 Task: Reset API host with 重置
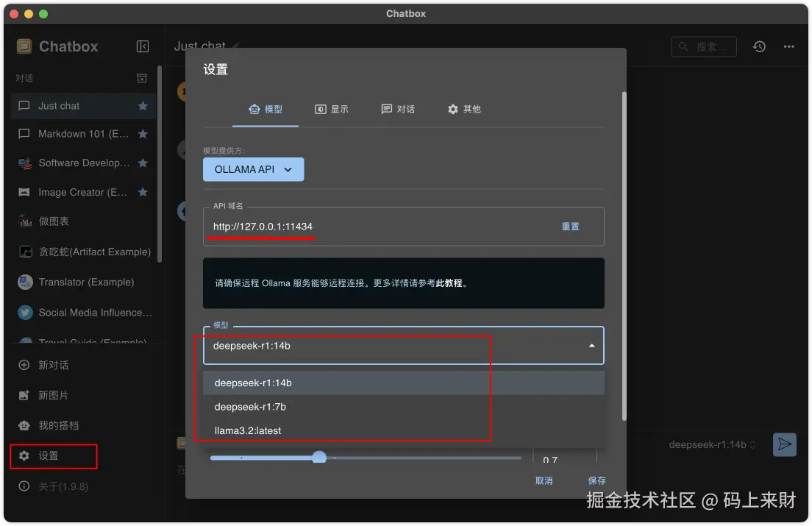pyautogui.click(x=570, y=227)
